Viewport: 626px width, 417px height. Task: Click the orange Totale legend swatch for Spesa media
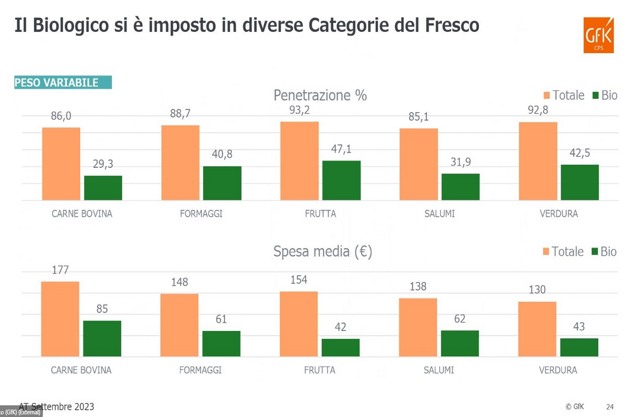544,252
